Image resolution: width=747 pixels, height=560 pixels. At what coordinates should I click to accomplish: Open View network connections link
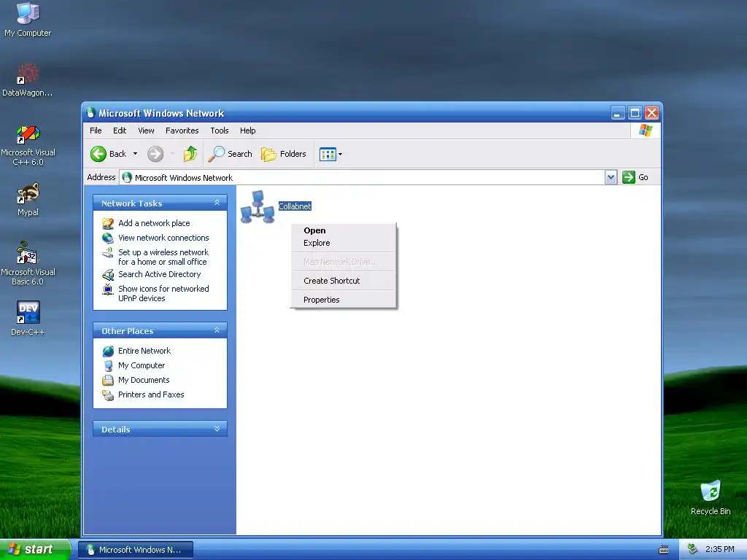163,238
